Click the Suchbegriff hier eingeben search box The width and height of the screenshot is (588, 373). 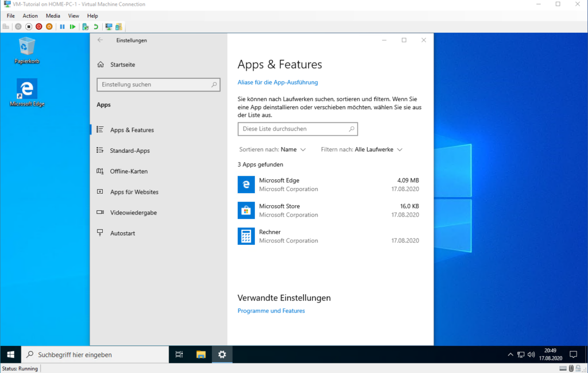pyautogui.click(x=95, y=355)
